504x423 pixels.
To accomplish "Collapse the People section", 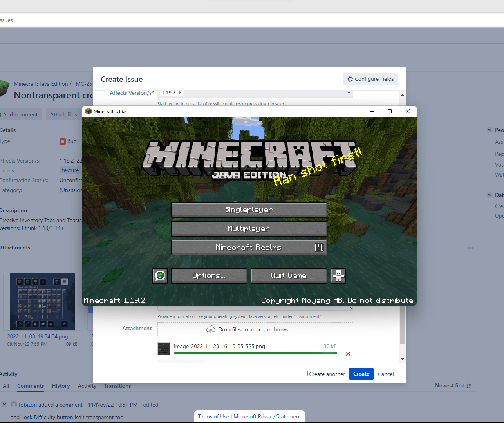I will tap(490, 130).
